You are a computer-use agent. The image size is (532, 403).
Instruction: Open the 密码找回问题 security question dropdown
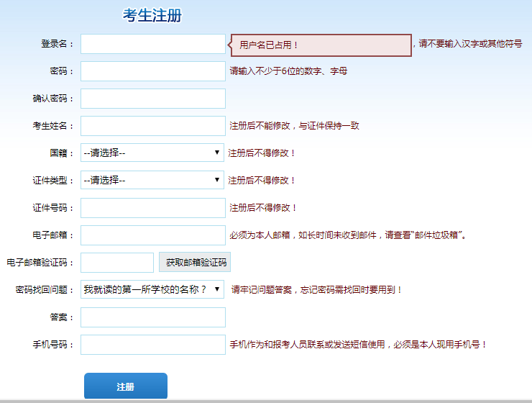click(152, 289)
